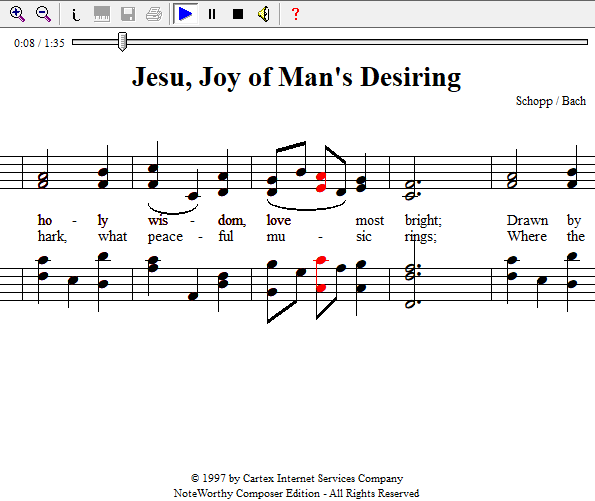Click the lyric word 'love'
Viewport: 595px width, 501px height.
279,220
